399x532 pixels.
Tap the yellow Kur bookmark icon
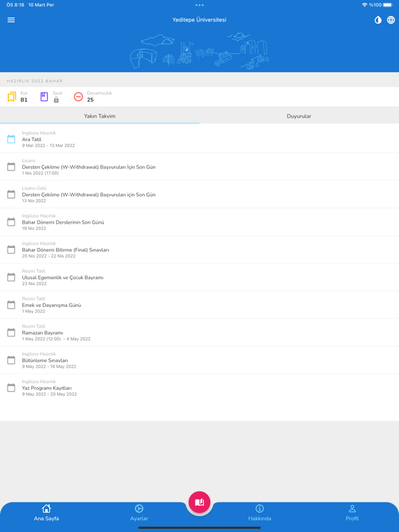[x=12, y=97]
